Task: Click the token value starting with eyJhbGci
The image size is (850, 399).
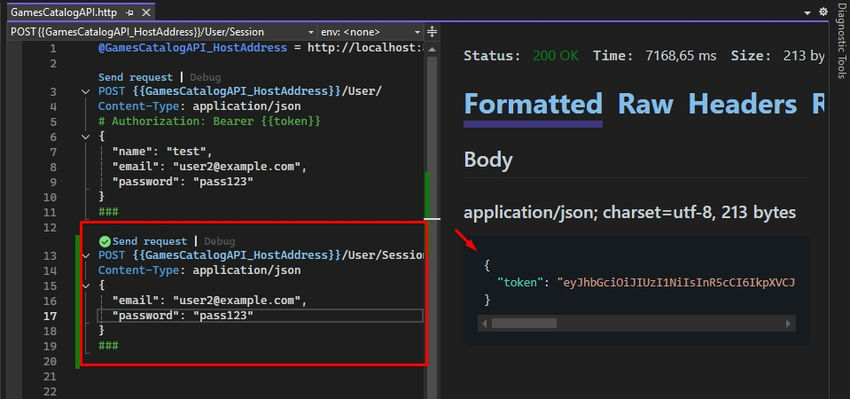Action: coord(675,282)
